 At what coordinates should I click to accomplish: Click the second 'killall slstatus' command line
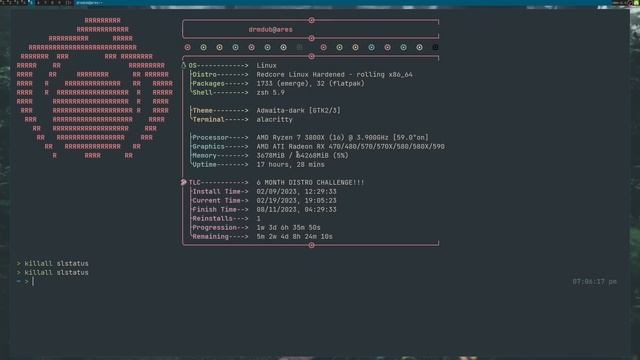click(x=56, y=272)
